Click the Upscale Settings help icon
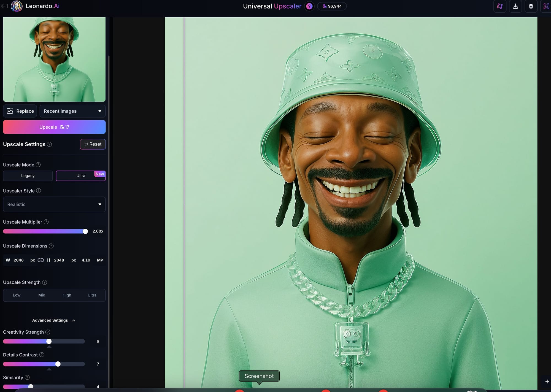The image size is (551, 392). [x=49, y=144]
